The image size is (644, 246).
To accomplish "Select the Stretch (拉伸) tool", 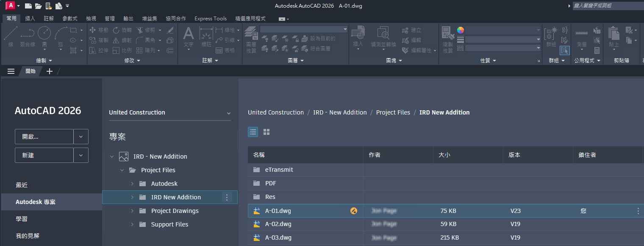I will 99,50.
